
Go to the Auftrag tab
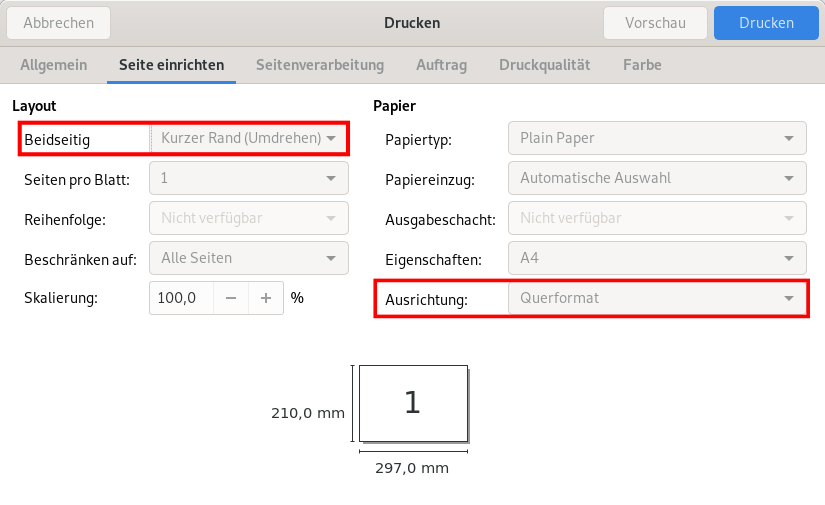441,65
